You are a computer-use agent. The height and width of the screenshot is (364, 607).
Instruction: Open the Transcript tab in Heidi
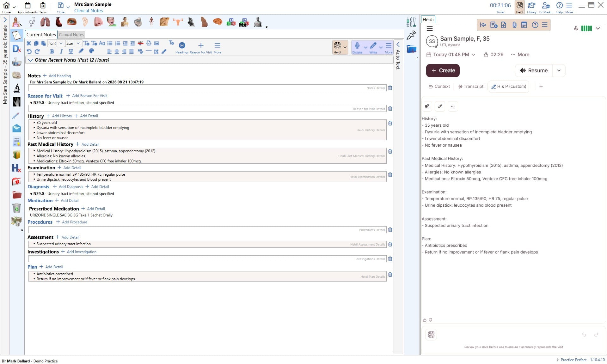[470, 87]
